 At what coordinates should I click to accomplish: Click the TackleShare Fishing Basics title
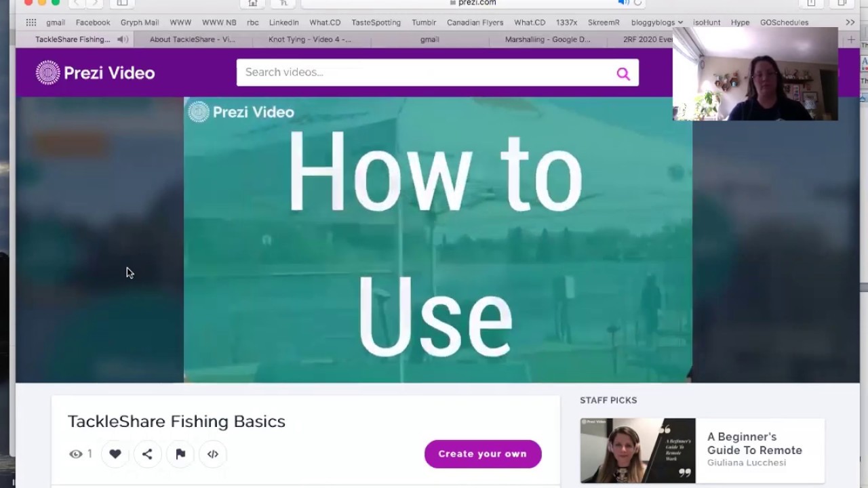pos(176,421)
